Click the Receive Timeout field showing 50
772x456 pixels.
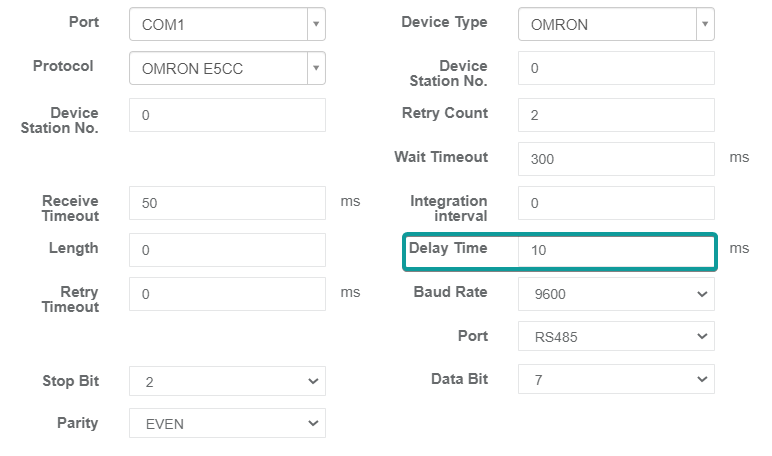coord(227,203)
